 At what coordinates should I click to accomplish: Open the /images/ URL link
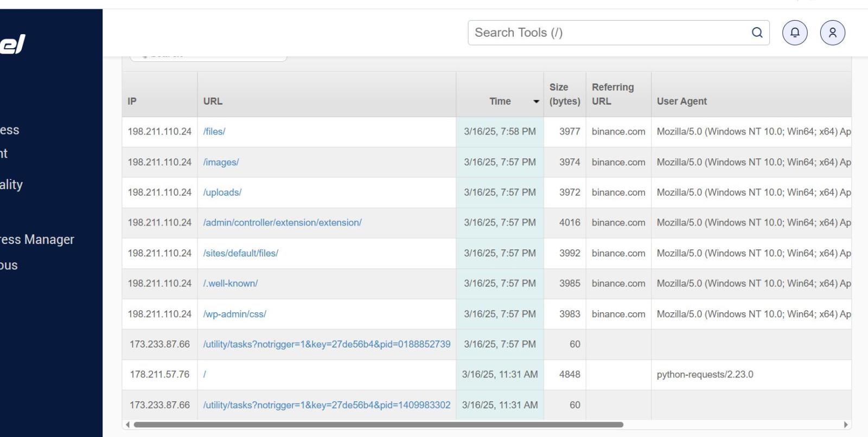pos(221,162)
